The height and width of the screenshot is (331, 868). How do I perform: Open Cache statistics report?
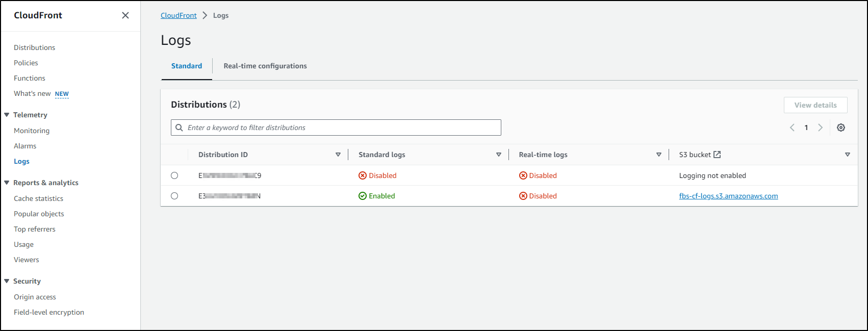39,198
